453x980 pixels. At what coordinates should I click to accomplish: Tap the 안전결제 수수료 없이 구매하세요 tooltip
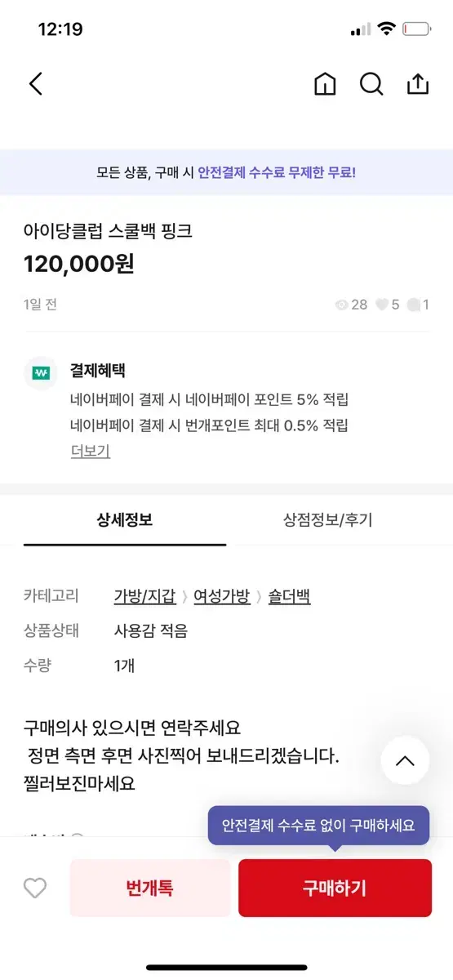tap(318, 825)
